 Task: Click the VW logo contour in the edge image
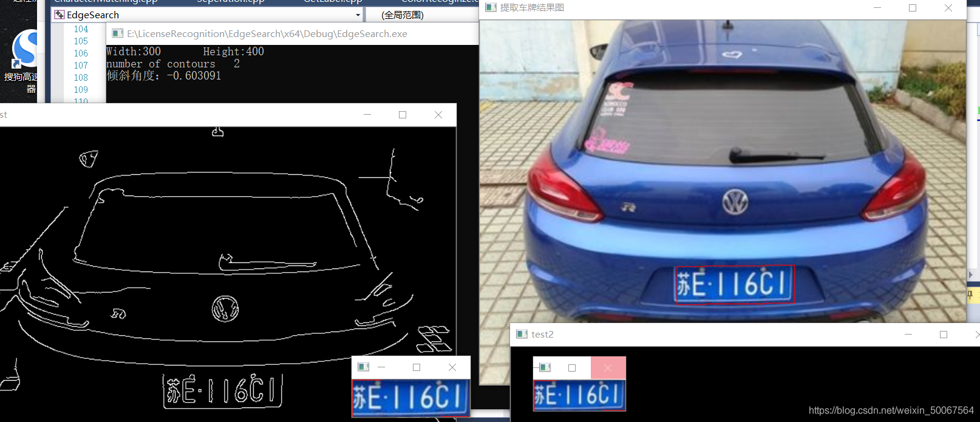pyautogui.click(x=225, y=309)
